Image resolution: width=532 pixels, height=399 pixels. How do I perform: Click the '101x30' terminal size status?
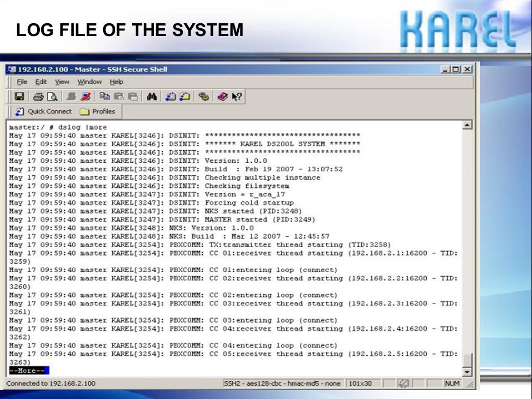[x=360, y=383]
